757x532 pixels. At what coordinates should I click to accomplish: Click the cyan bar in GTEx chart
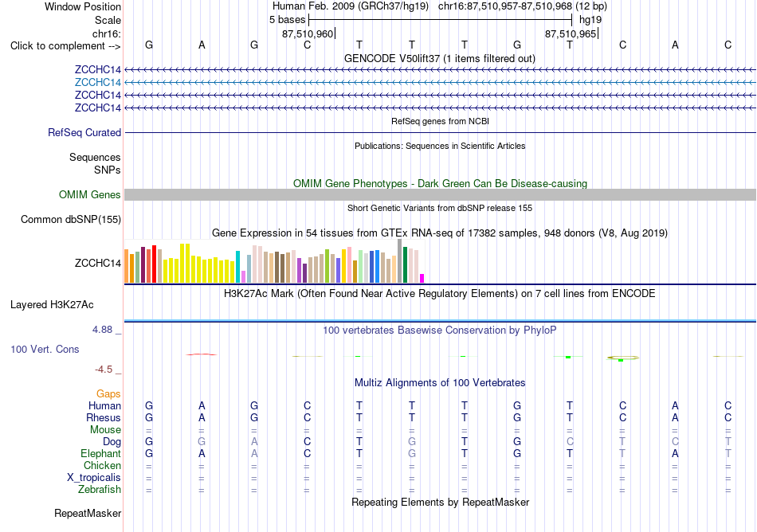point(237,267)
